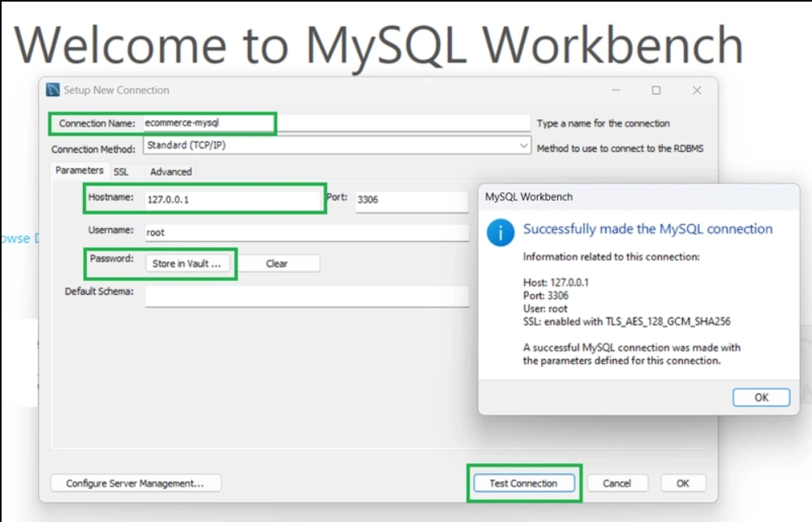Cancel the Setup New Connection dialog
812x522 pixels.
(x=617, y=483)
